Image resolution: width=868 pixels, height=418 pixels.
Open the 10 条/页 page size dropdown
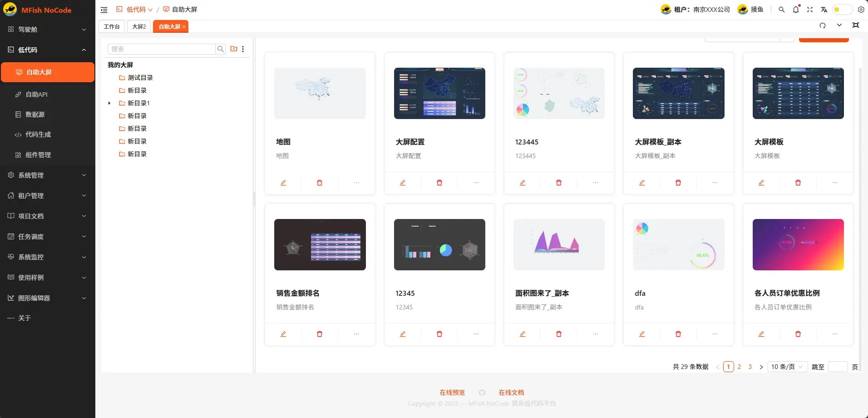click(787, 367)
